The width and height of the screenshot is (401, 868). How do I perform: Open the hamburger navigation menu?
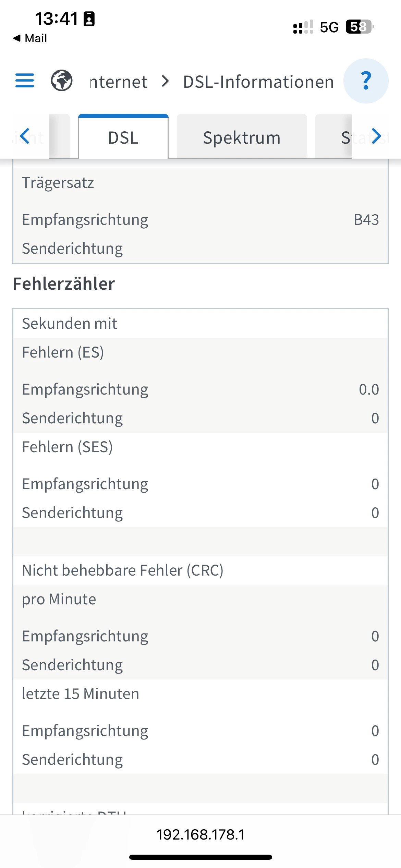point(25,81)
